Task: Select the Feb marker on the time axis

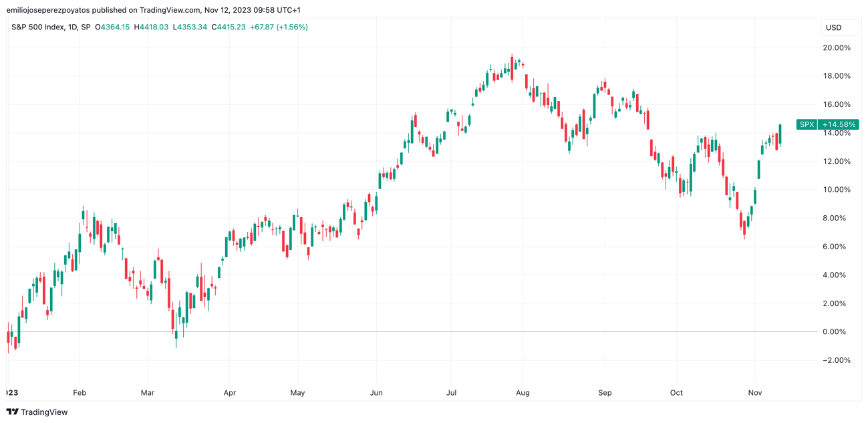Action: point(80,393)
